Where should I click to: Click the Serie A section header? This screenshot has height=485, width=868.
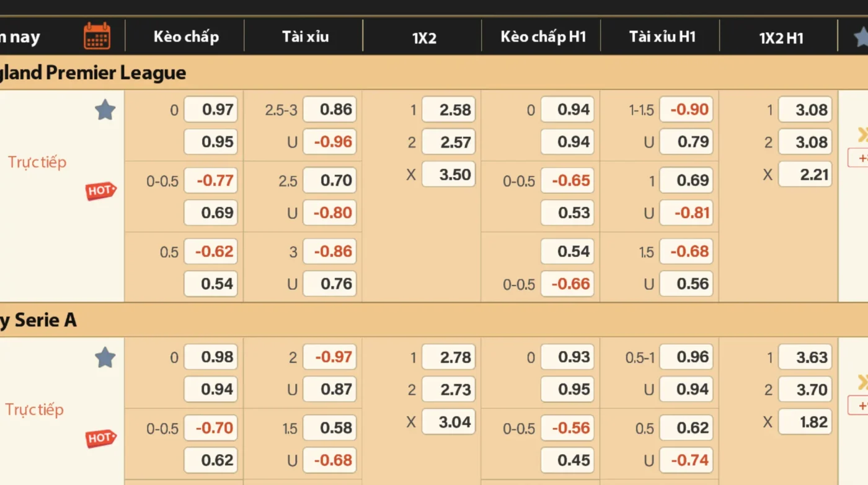434,320
